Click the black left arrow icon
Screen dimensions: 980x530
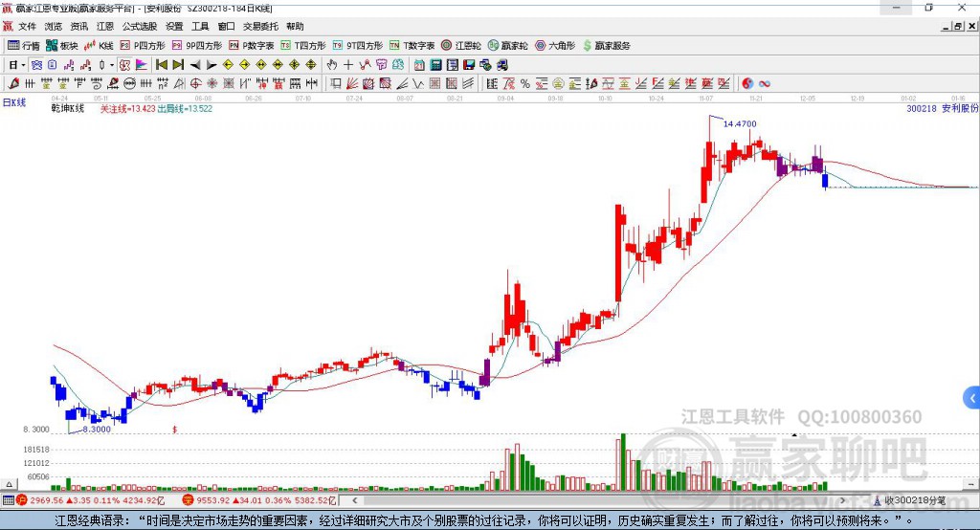(195, 65)
